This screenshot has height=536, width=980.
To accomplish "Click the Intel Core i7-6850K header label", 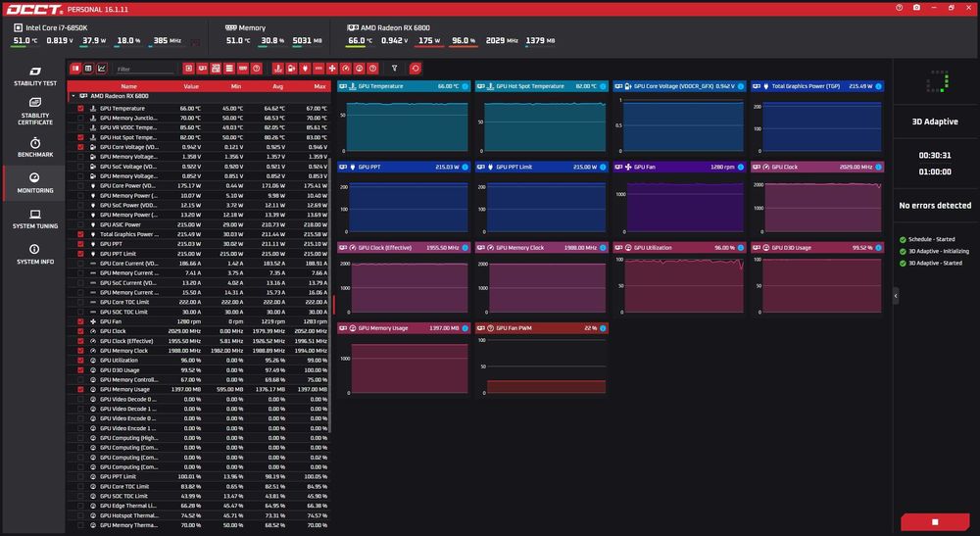I will (x=56, y=28).
